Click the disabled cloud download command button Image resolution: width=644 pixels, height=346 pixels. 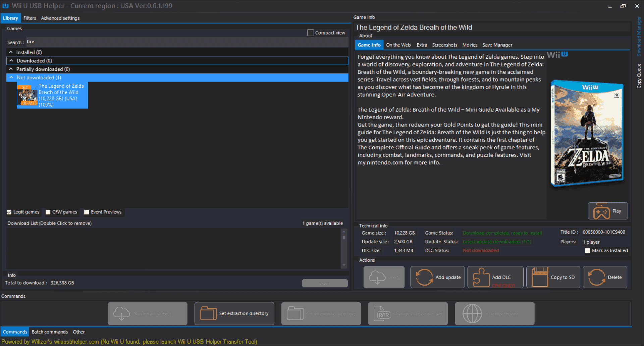(x=148, y=313)
